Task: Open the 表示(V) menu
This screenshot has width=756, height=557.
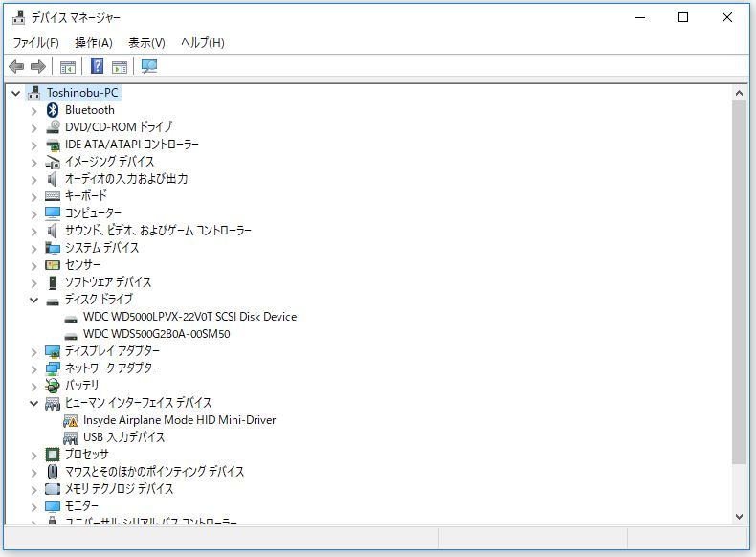Action: tap(146, 43)
